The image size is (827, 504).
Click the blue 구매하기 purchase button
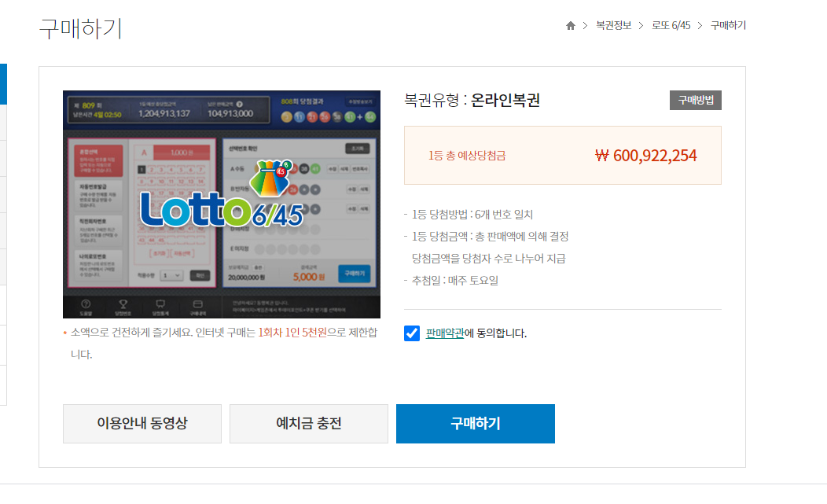[475, 423]
